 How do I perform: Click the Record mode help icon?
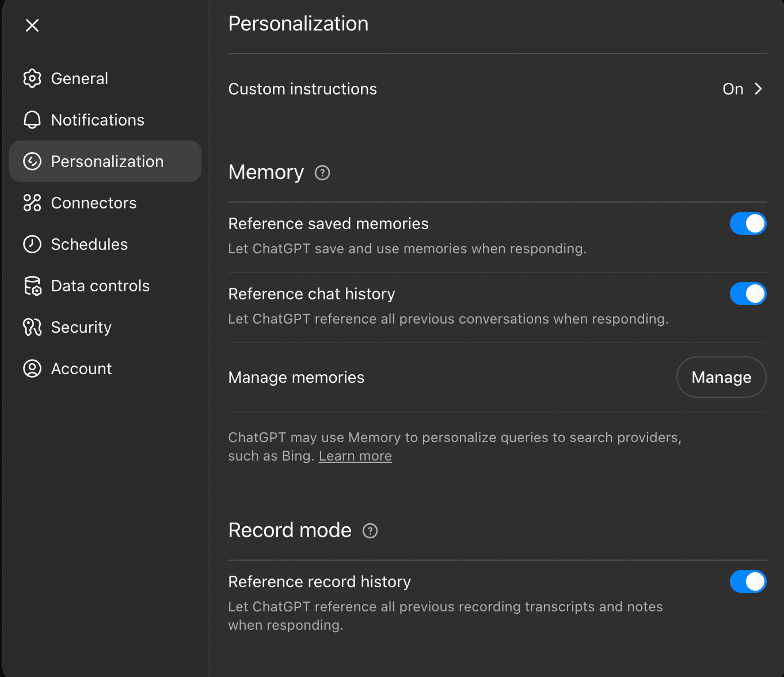point(370,531)
